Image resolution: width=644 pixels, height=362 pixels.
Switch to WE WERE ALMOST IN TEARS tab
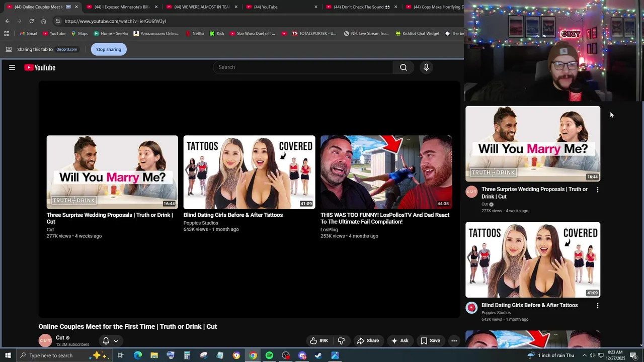point(201,7)
